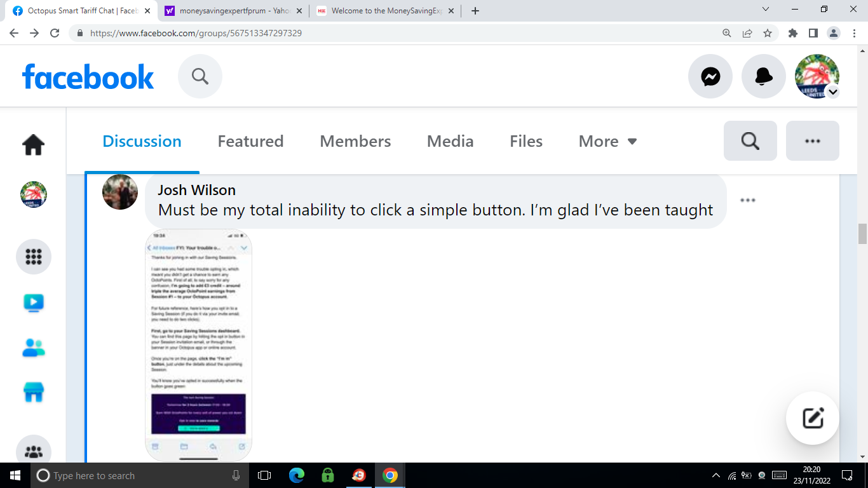This screenshot has height=488, width=868.
Task: Open Josh Wilson's profile picture
Action: (120, 192)
